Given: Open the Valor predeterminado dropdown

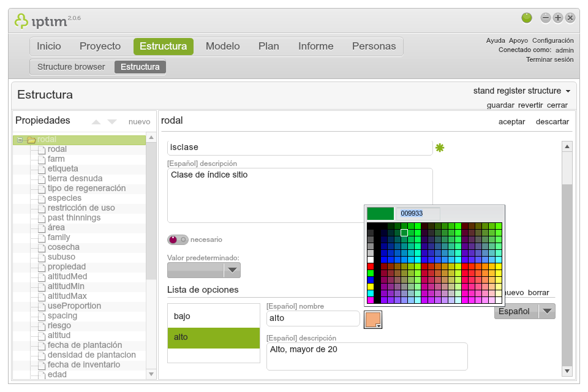Looking at the screenshot, I should (x=203, y=270).
